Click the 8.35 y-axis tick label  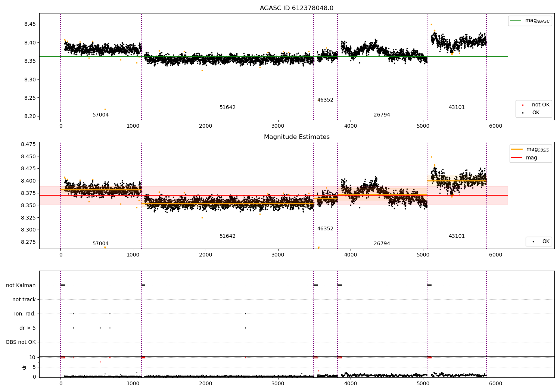coord(30,61)
